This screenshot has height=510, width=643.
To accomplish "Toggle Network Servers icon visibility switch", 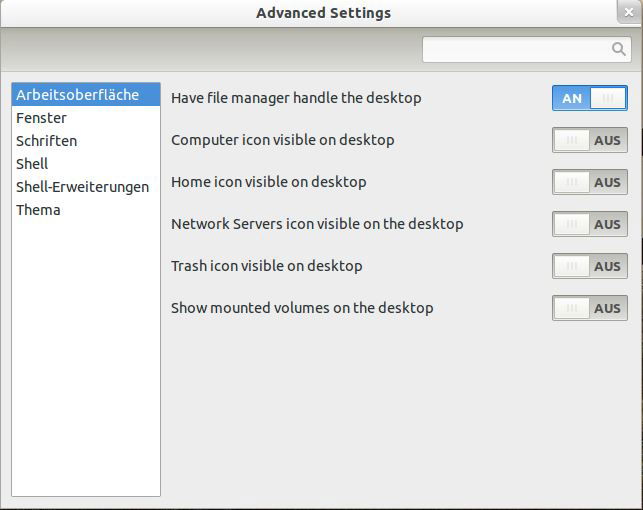I will click(x=590, y=224).
